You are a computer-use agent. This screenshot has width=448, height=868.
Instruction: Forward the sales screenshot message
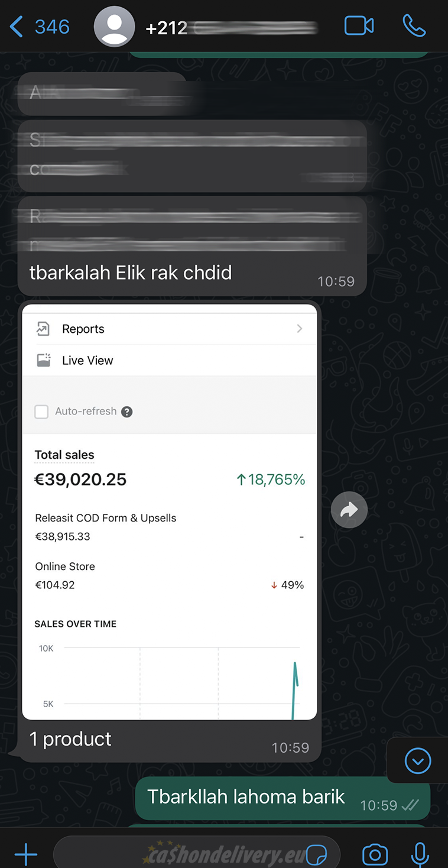click(x=349, y=510)
